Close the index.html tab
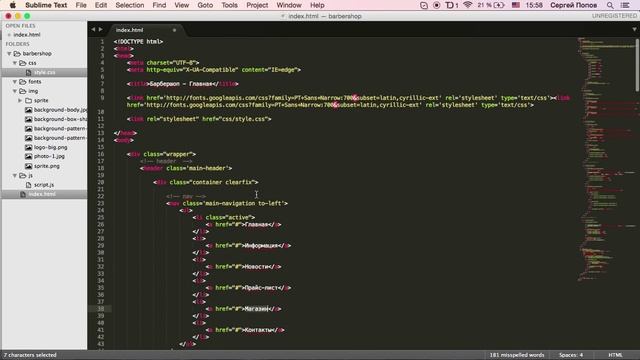Screen dimensions: 640x360 tap(174, 30)
